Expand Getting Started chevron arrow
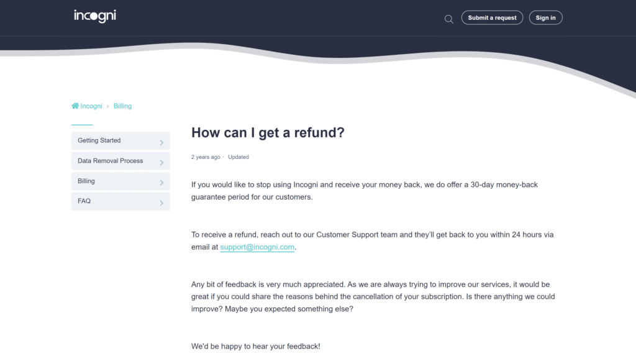 tap(161, 142)
